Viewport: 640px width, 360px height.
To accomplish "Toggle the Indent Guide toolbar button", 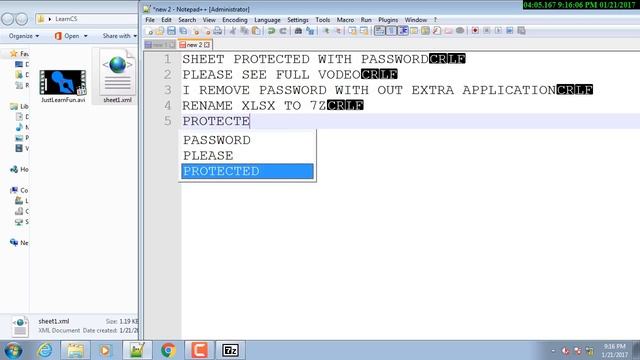I will (403, 31).
